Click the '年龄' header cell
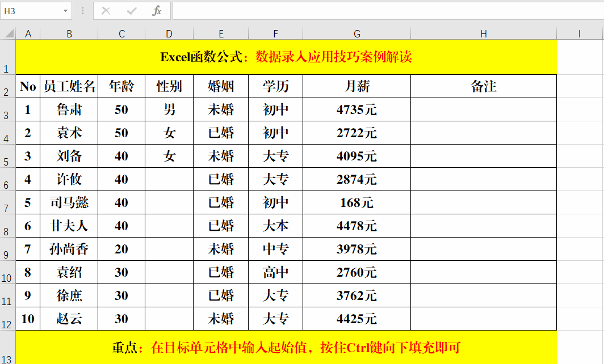The image size is (604, 364). (x=121, y=87)
